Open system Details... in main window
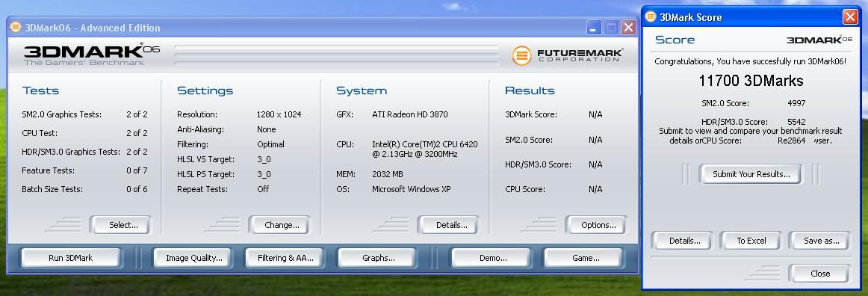Screen dimensions: 868x296 [x=448, y=225]
